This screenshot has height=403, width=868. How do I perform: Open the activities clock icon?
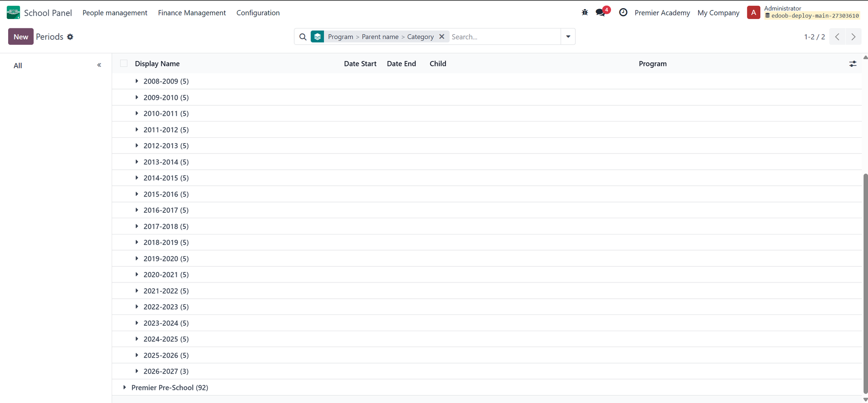[x=623, y=13]
